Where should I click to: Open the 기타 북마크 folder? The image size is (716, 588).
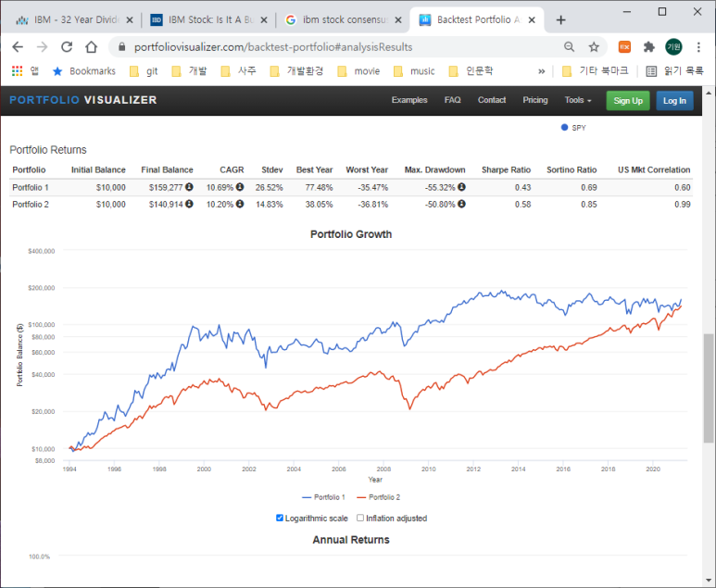point(596,71)
